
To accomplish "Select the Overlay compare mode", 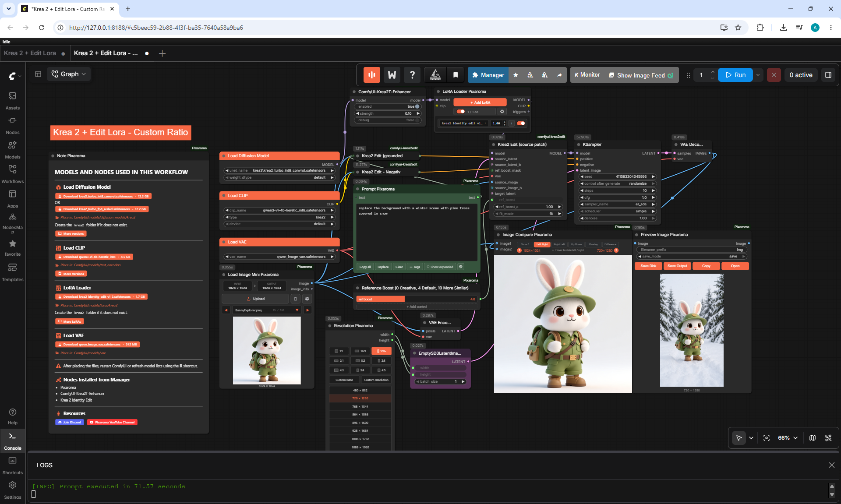I will 593,244.
